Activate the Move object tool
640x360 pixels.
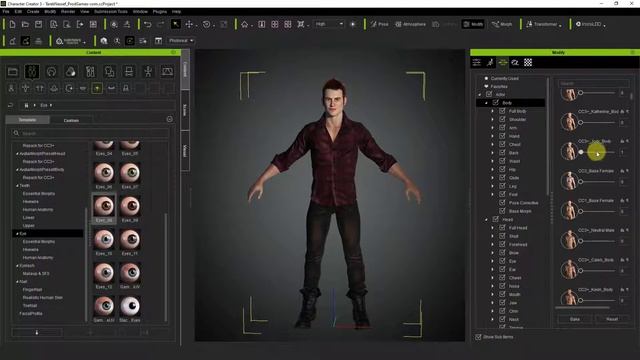click(189, 24)
